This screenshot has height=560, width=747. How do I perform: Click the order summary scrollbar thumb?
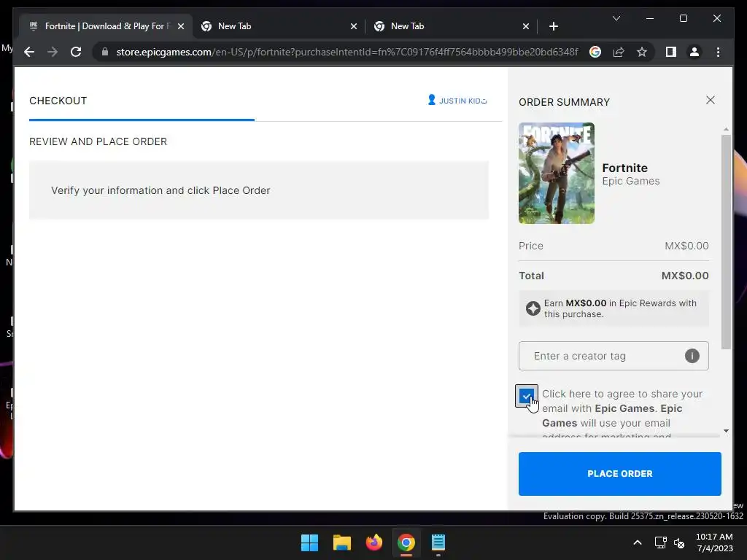click(x=726, y=242)
